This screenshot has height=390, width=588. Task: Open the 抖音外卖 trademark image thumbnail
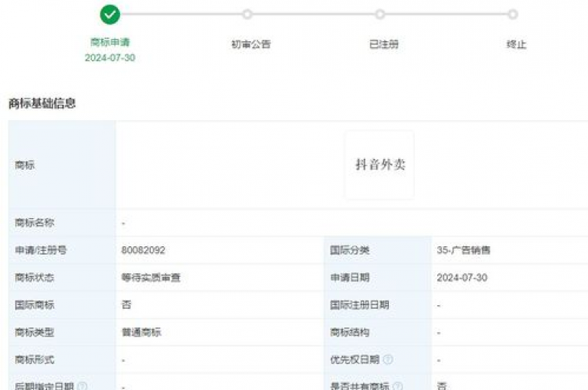380,164
